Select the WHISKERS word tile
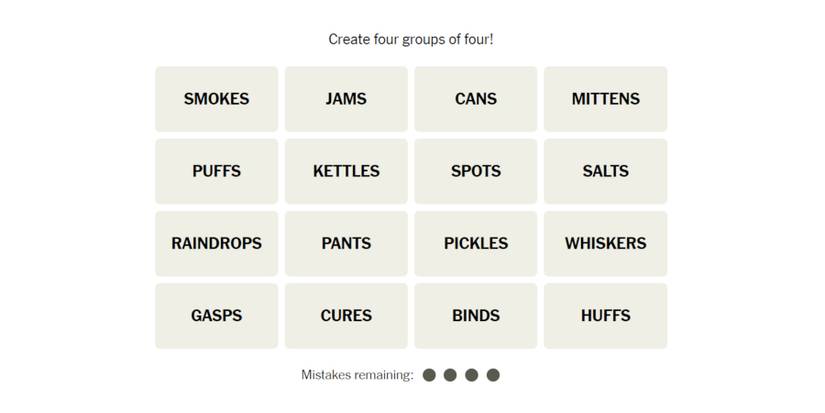Image resolution: width=825 pixels, height=413 pixels. click(x=605, y=243)
